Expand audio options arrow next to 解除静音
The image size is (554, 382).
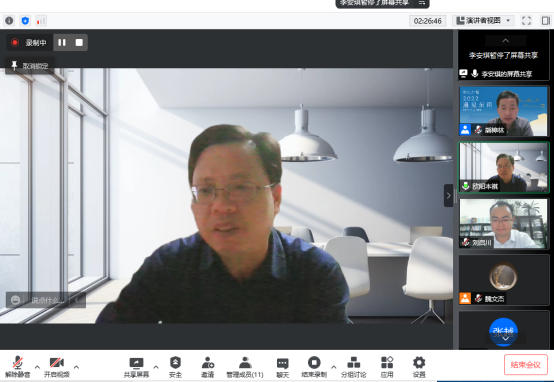(37, 367)
